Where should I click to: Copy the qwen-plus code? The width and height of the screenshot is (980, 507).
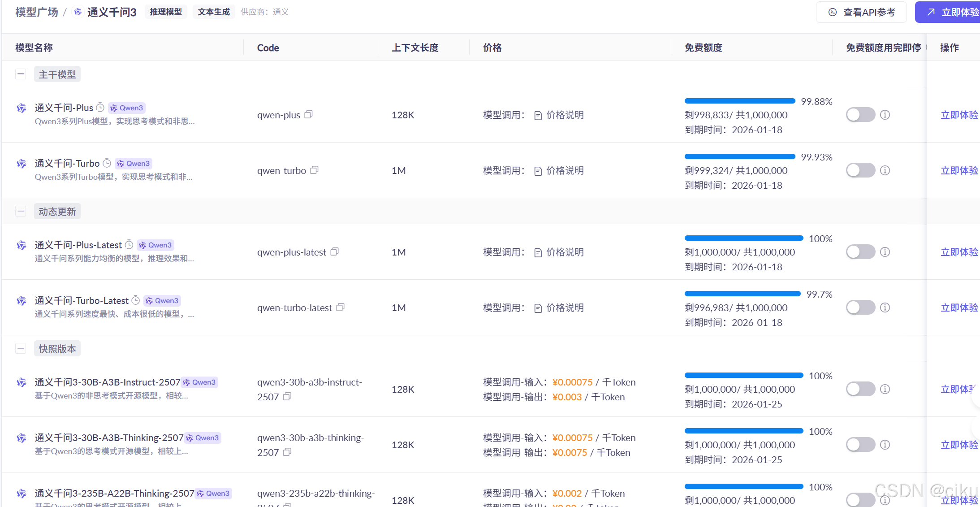point(308,115)
